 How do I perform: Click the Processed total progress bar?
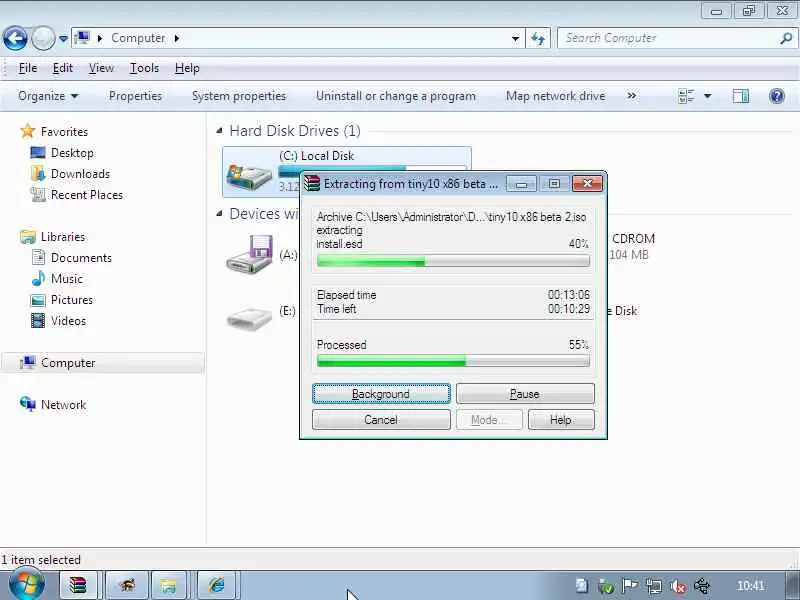453,361
